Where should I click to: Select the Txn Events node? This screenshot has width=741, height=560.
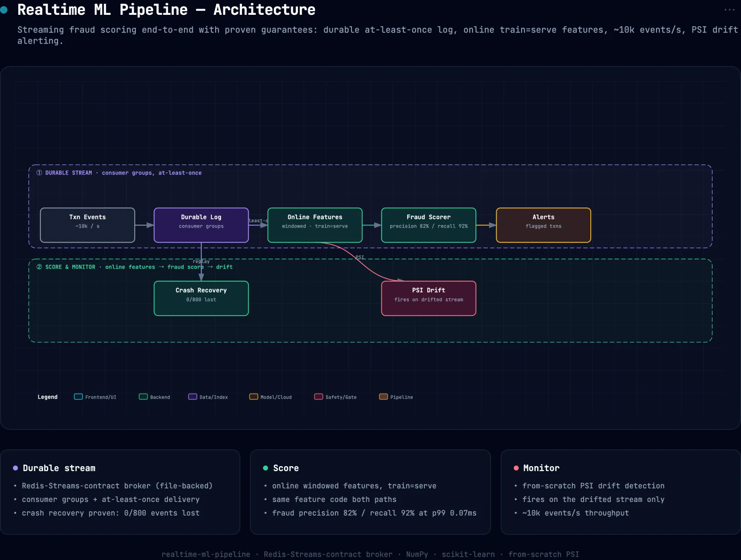click(x=87, y=225)
